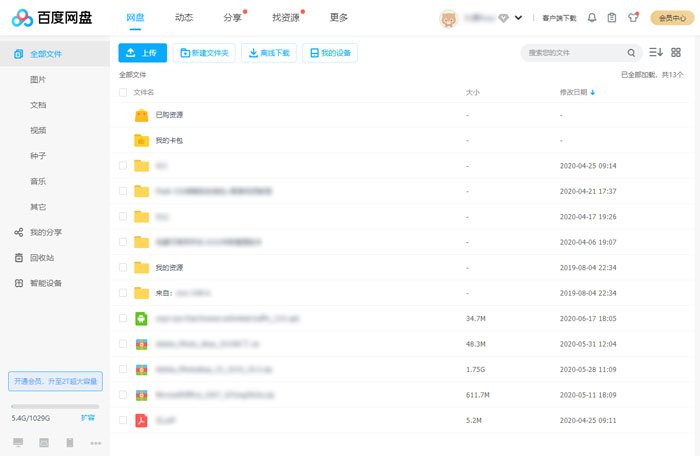
Task: Check the 34.7M APK file checkbox
Action: coord(123,318)
